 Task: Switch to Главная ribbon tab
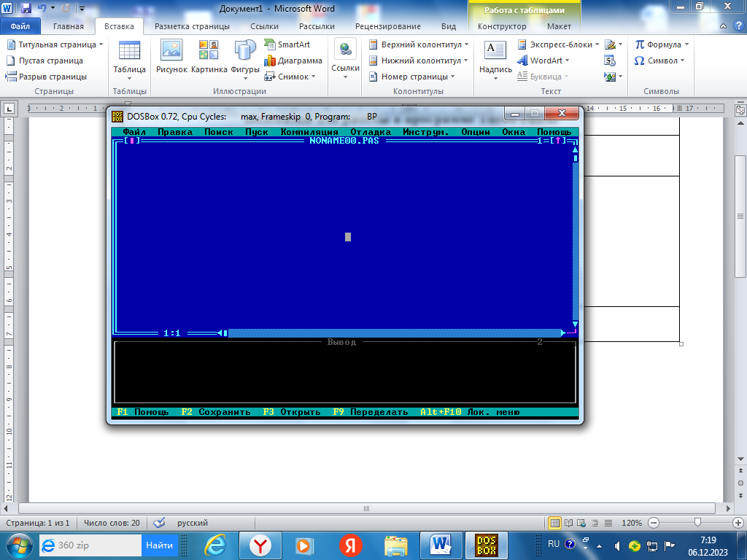(x=68, y=26)
